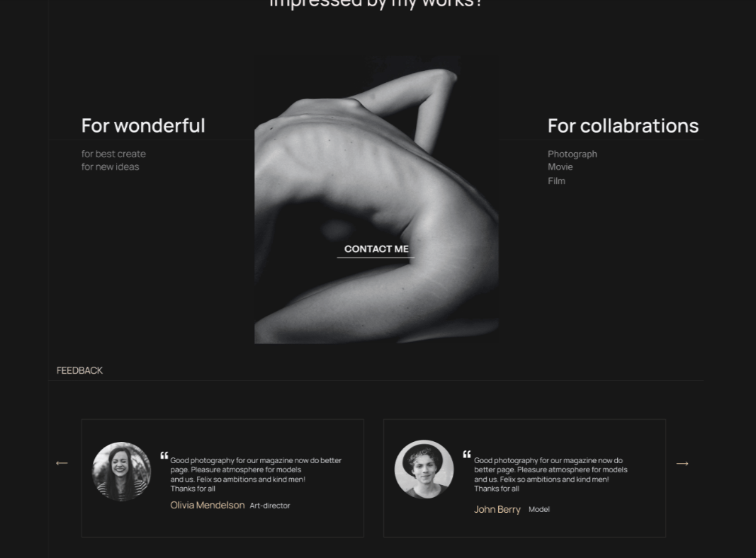Open John Berry's round avatar photo
756x558 pixels.
tap(424, 469)
